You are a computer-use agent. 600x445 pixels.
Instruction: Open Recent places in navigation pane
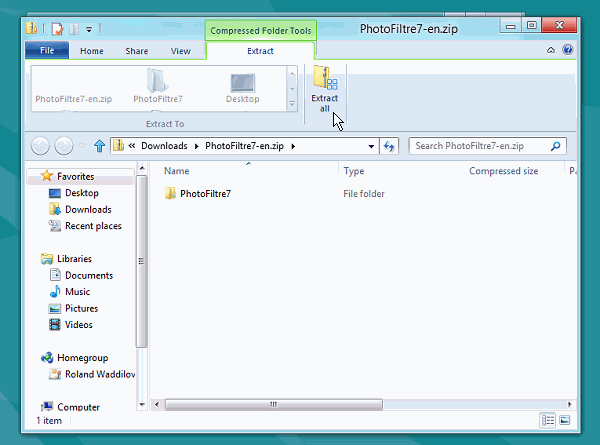coord(93,226)
